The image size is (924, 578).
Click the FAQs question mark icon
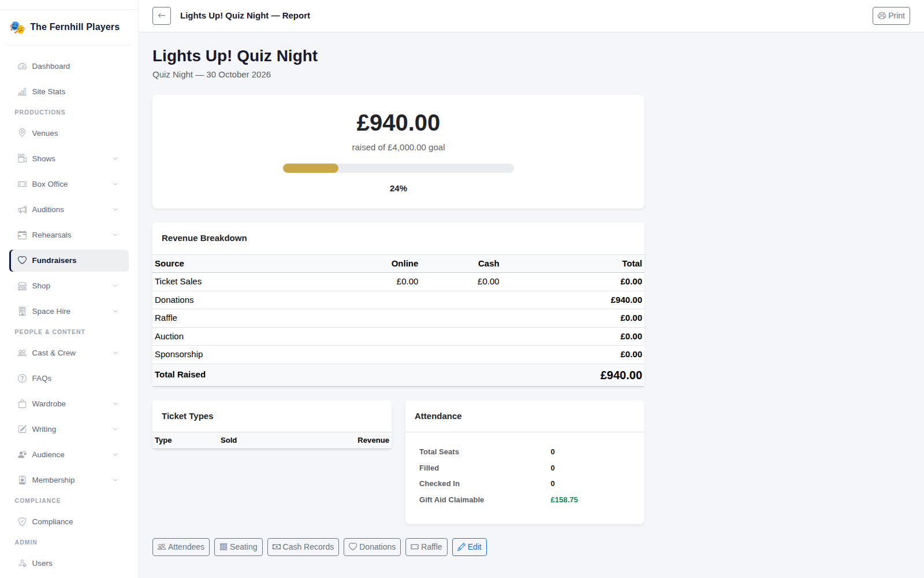pyautogui.click(x=22, y=379)
